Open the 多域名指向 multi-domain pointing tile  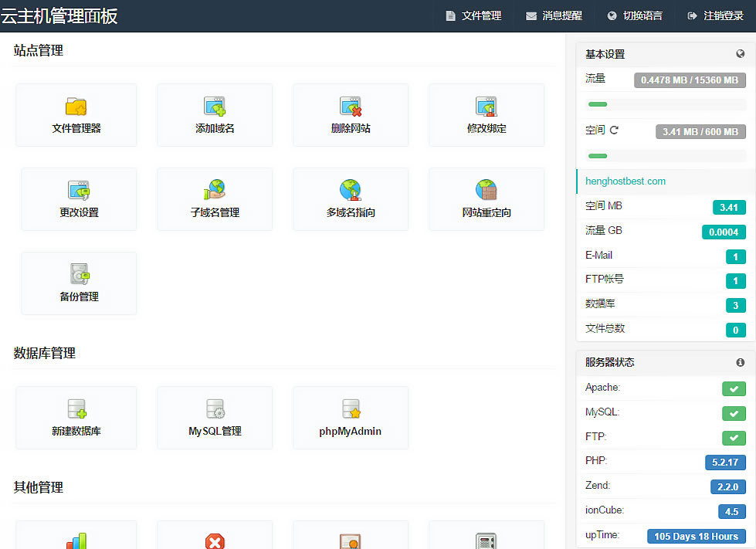(x=351, y=199)
